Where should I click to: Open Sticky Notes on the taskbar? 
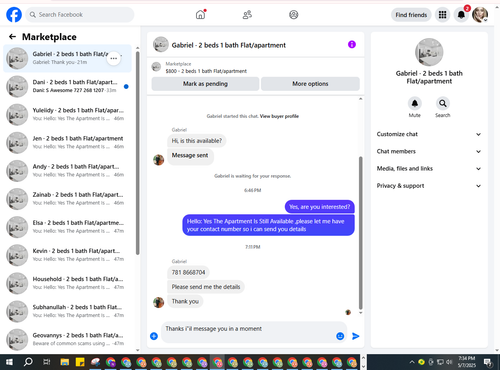click(80, 362)
